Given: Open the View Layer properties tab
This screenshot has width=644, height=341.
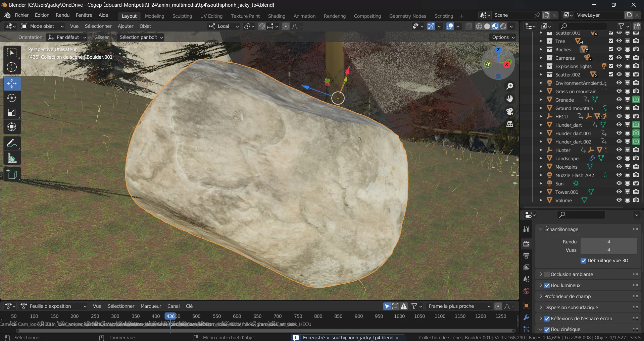Looking at the screenshot, I should coord(526,267).
